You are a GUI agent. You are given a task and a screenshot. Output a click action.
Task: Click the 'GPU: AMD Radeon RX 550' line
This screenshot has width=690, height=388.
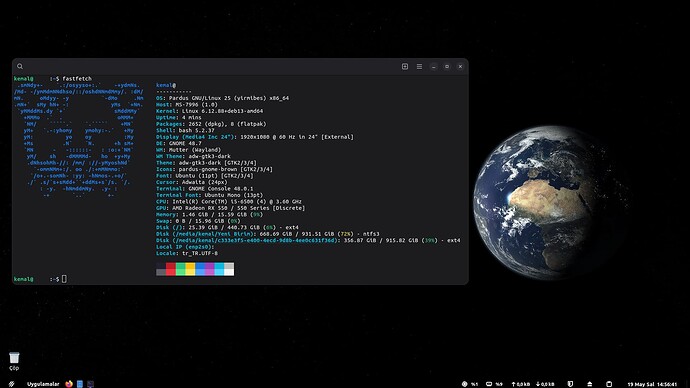(230, 208)
